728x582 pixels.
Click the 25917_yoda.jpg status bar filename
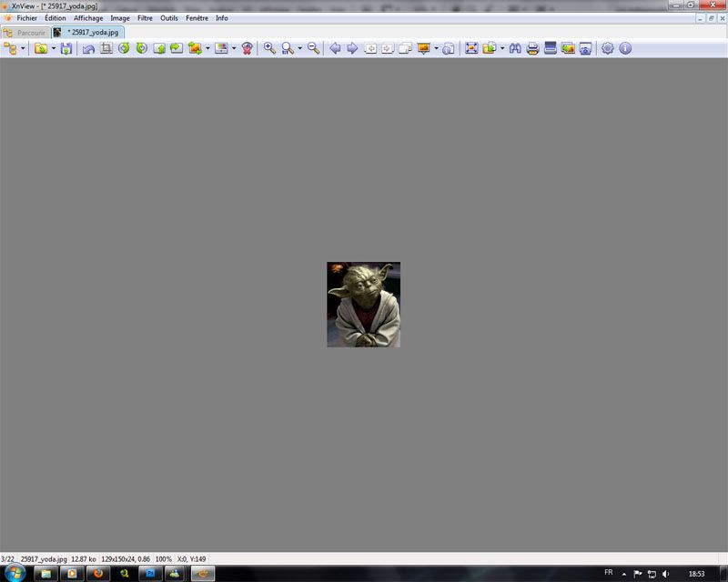point(44,559)
